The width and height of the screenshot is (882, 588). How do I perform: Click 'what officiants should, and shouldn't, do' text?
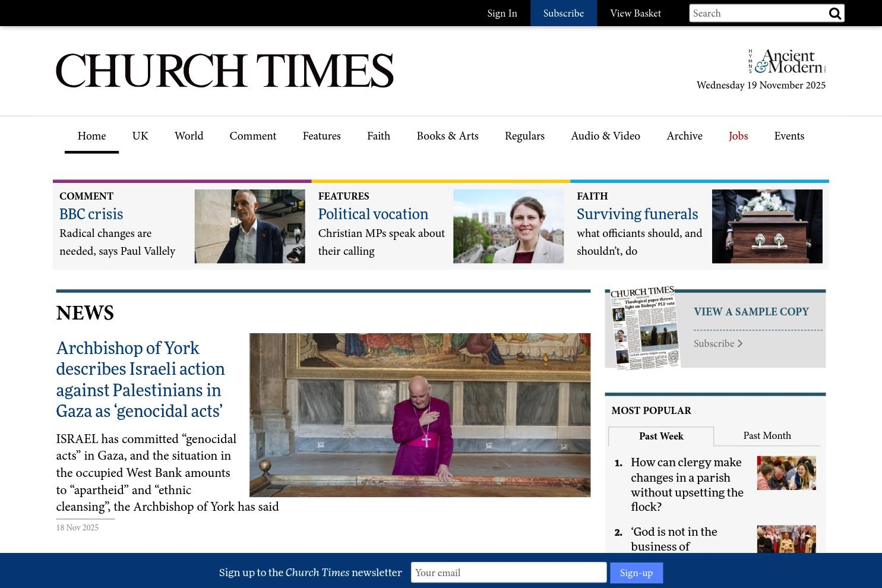pos(639,242)
